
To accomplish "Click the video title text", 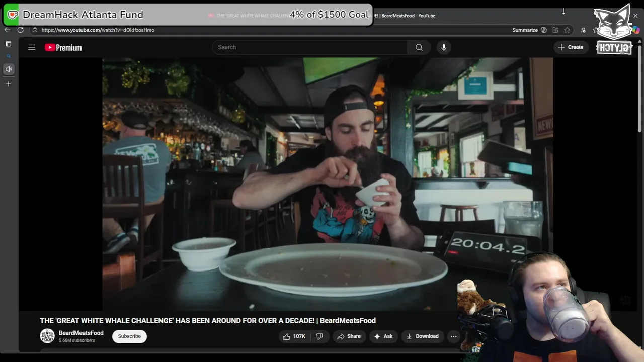I will tap(208, 321).
